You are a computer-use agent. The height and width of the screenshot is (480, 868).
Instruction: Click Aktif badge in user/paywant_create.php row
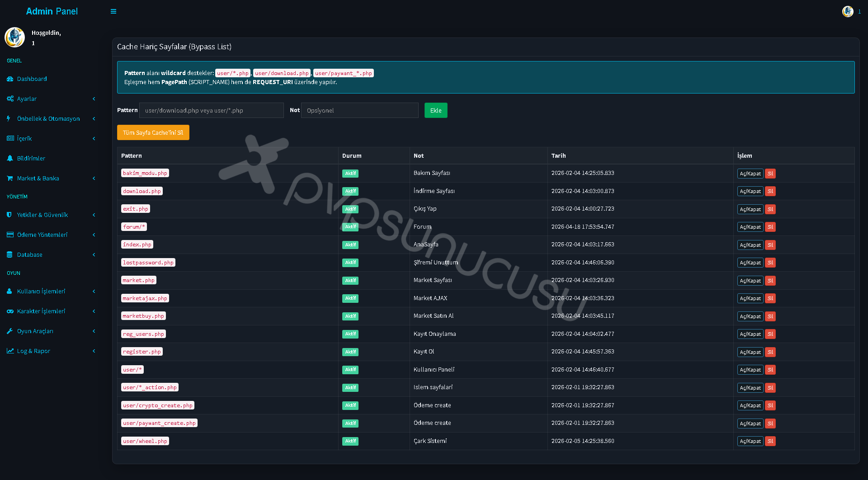click(x=350, y=424)
